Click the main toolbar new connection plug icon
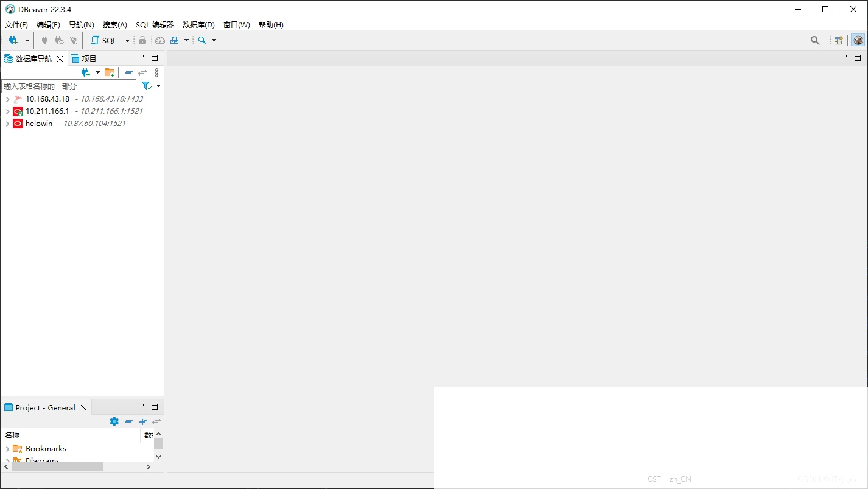Screen dimensions: 868x489 (x=13, y=40)
